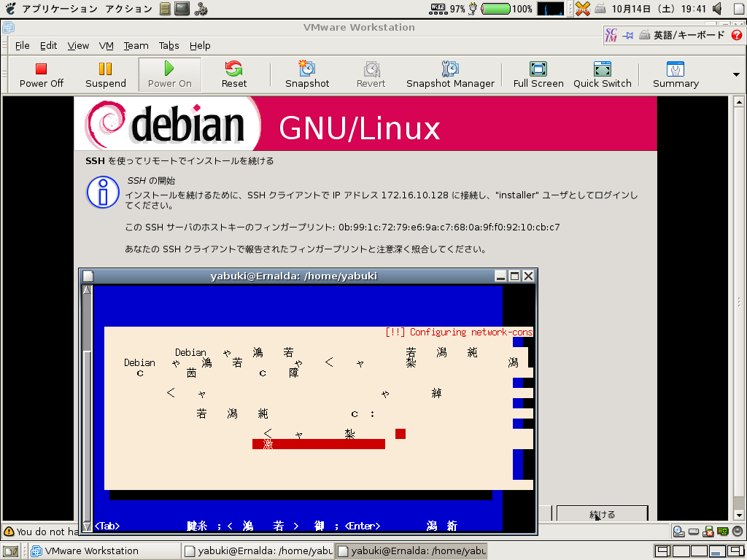747x560 pixels.
Task: Open the VM menu
Action: [107, 46]
